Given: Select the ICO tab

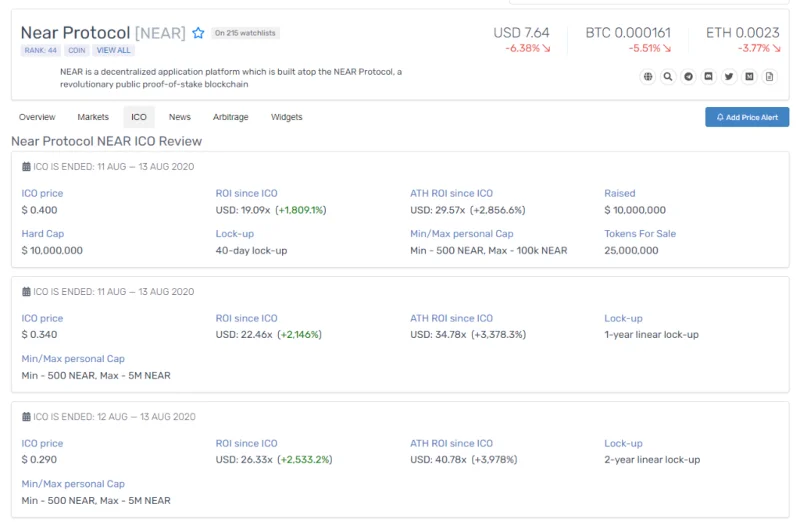Looking at the screenshot, I should [139, 117].
